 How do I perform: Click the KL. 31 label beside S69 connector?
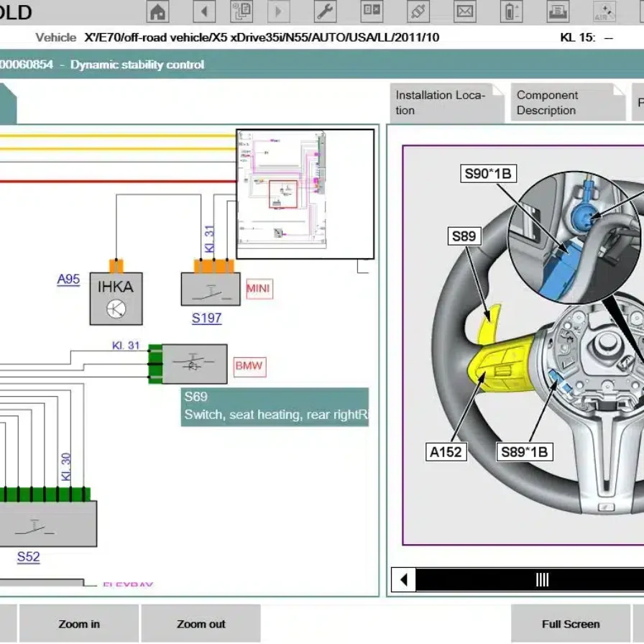click(126, 346)
